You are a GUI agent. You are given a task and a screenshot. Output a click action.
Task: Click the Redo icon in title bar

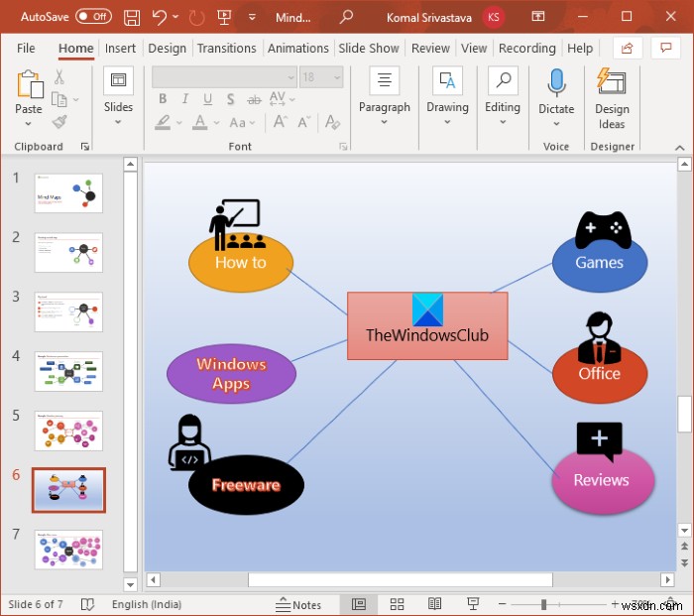point(196,18)
